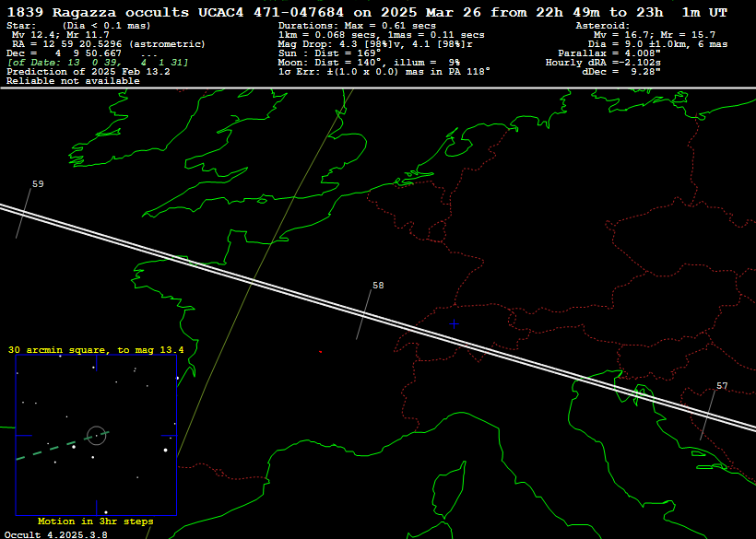Open the 30 arcmin star finder chart

(x=97, y=436)
